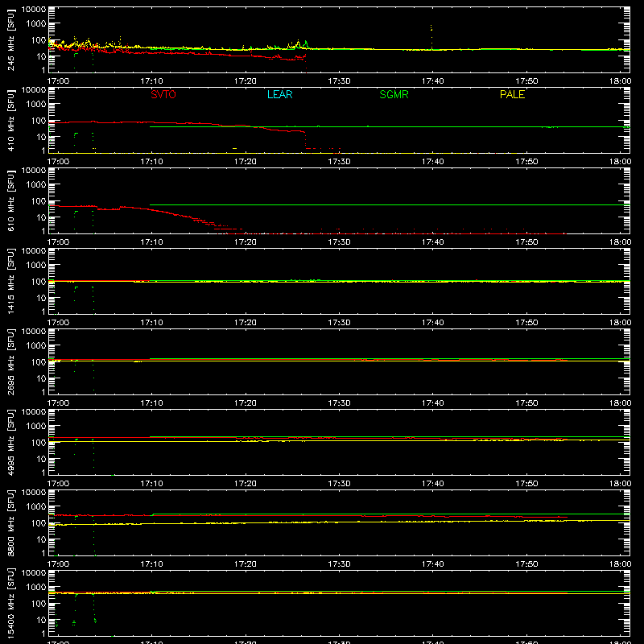Click the 10000 tick label on 245 MHz axis
Viewport: 644px width, 644px height.
(34, 10)
